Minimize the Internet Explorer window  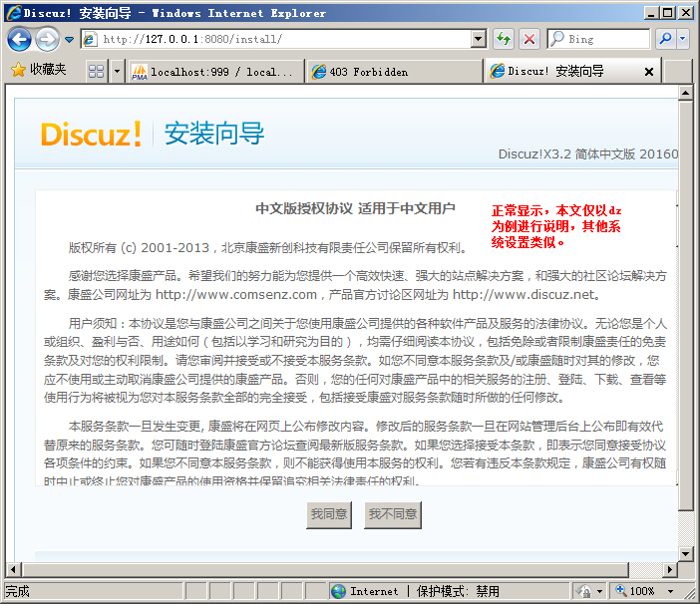[651, 13]
